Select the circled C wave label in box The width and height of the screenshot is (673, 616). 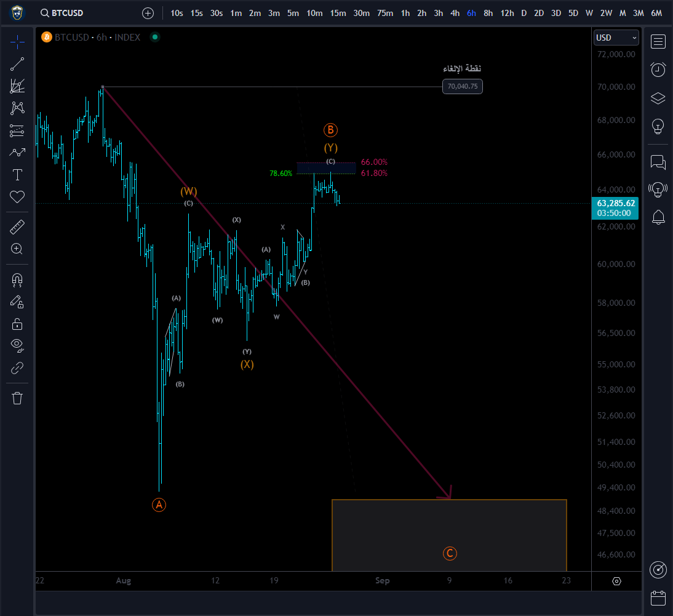click(450, 553)
